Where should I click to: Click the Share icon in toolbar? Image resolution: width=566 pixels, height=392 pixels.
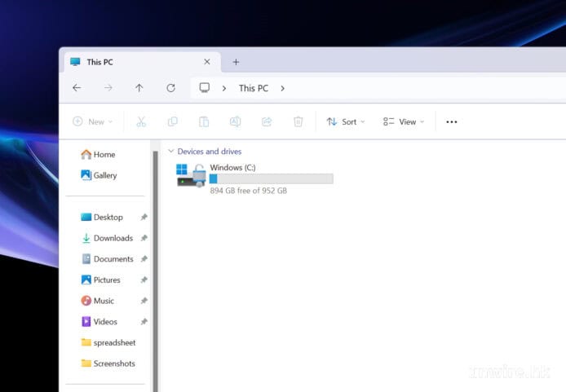tap(267, 121)
